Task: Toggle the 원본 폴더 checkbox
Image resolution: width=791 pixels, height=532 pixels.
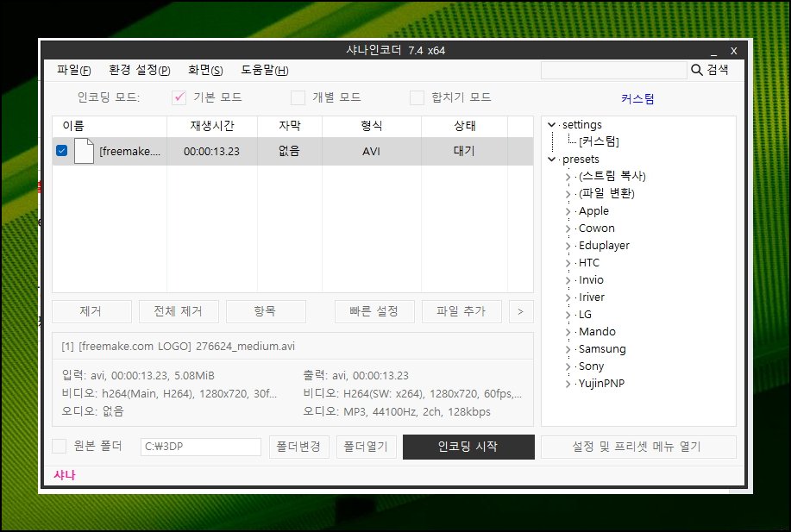Action: tap(60, 446)
